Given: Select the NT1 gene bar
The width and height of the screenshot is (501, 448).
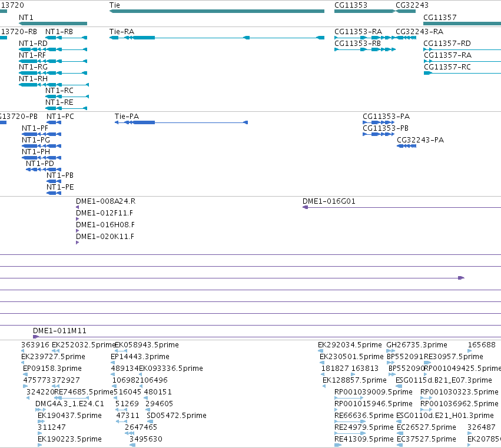Looking at the screenshot, I should coord(53,24).
